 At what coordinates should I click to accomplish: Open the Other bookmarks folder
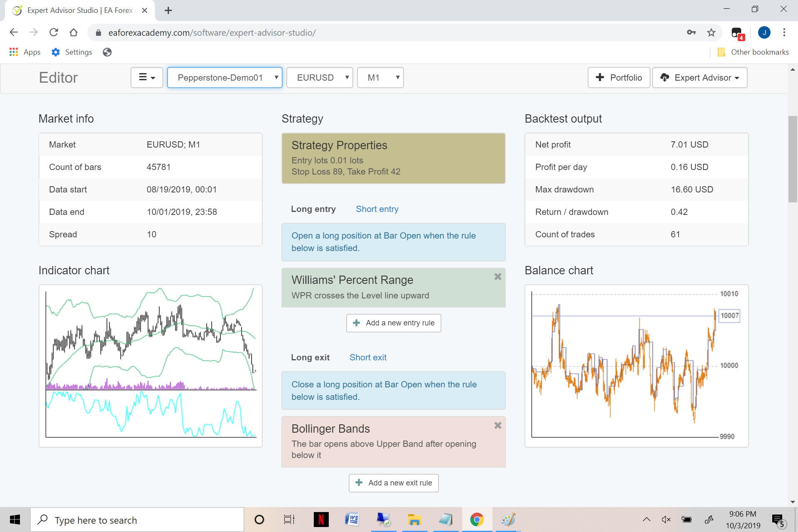click(753, 52)
